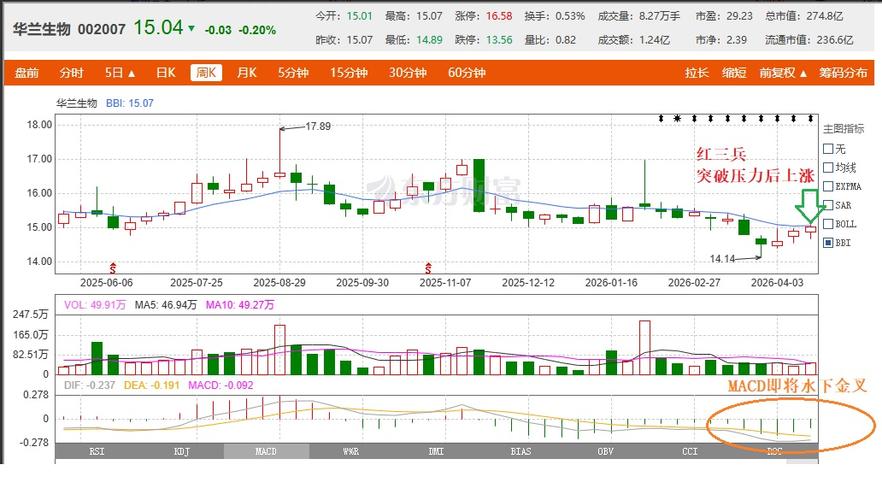Screen dimensions: 882x500
Task: Click the red S marker near 2025-06-06
Action: tap(113, 268)
